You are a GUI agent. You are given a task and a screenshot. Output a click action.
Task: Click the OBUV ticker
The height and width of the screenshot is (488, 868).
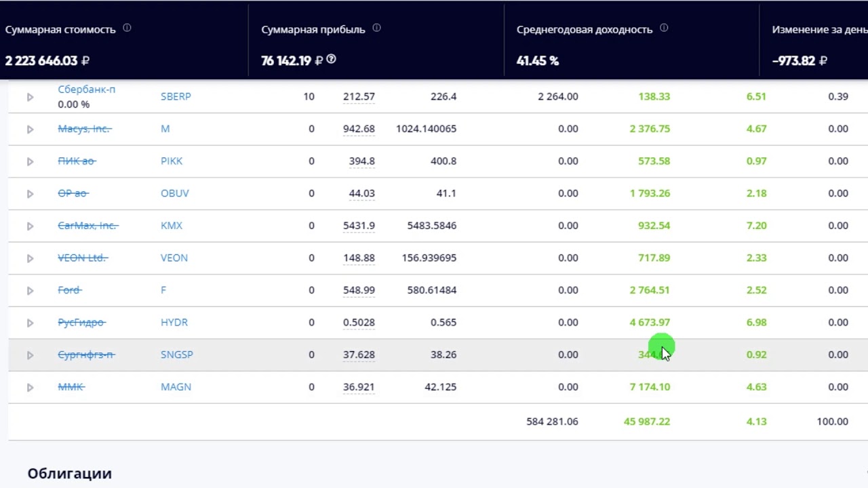(175, 193)
